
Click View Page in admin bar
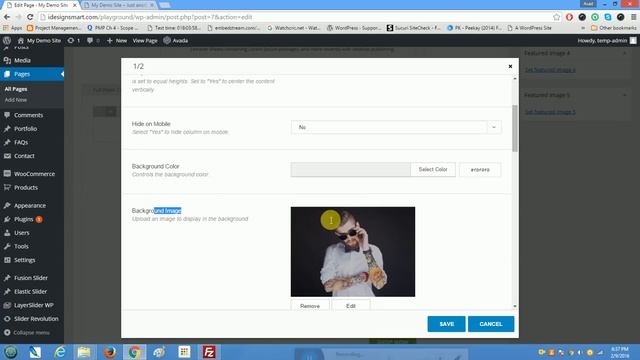(145, 40)
